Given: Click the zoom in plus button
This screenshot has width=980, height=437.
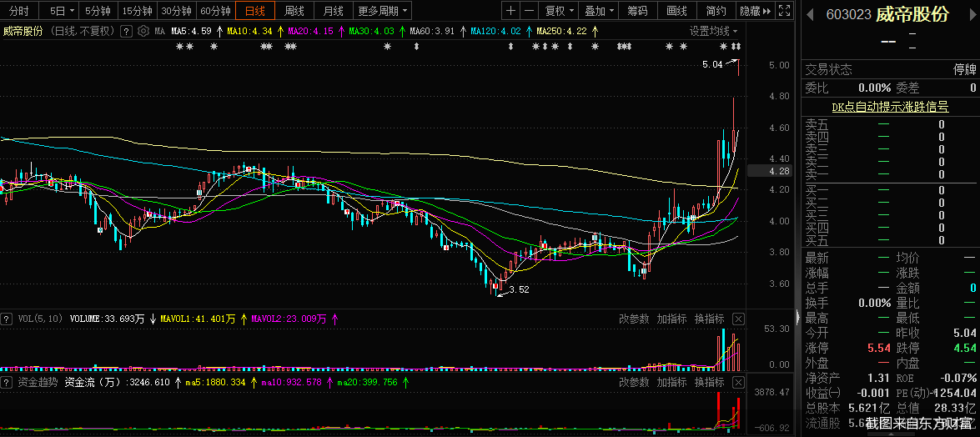Looking at the screenshot, I should point(511,11).
